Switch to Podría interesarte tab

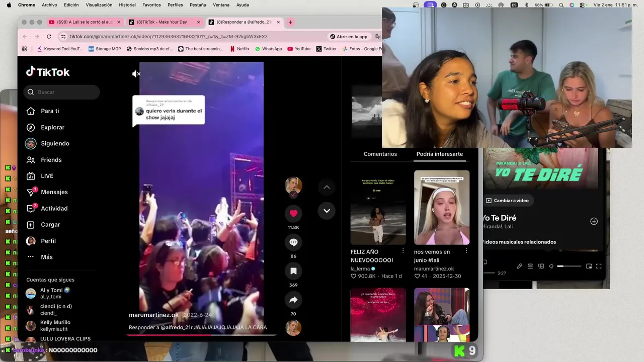click(440, 154)
